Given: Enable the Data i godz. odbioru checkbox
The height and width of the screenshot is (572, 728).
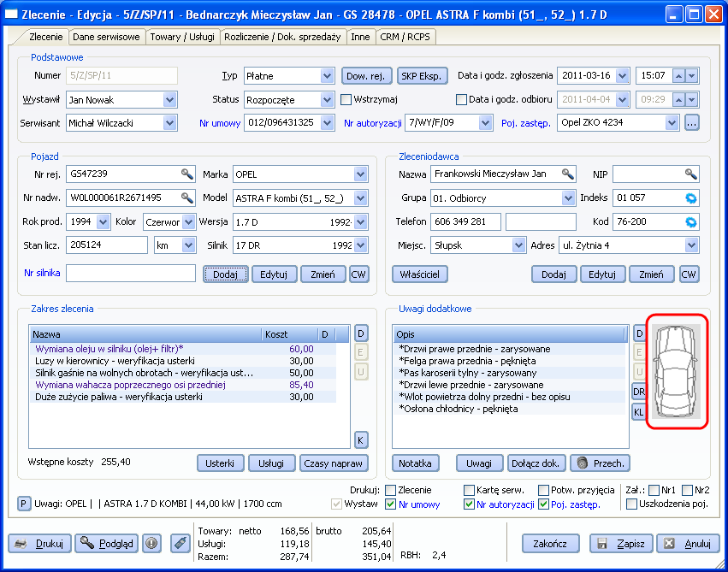Looking at the screenshot, I should pos(461,100).
